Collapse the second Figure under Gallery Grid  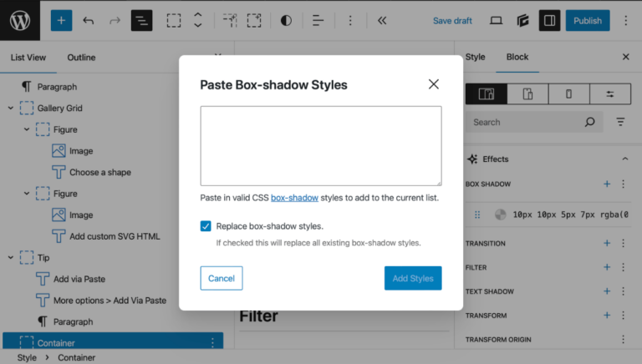point(27,194)
